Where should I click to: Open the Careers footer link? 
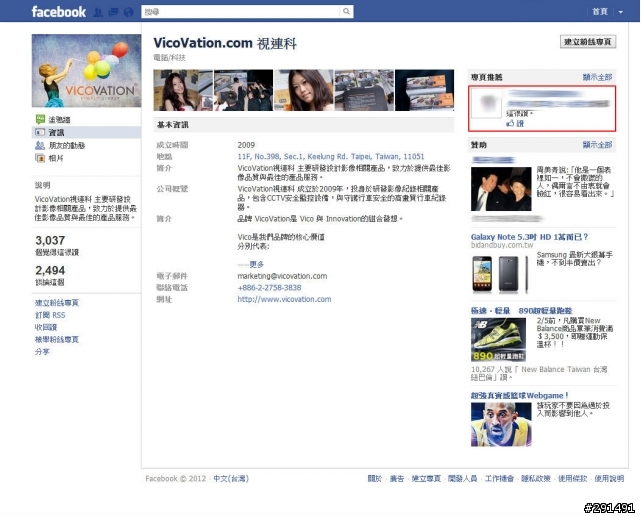(499, 478)
